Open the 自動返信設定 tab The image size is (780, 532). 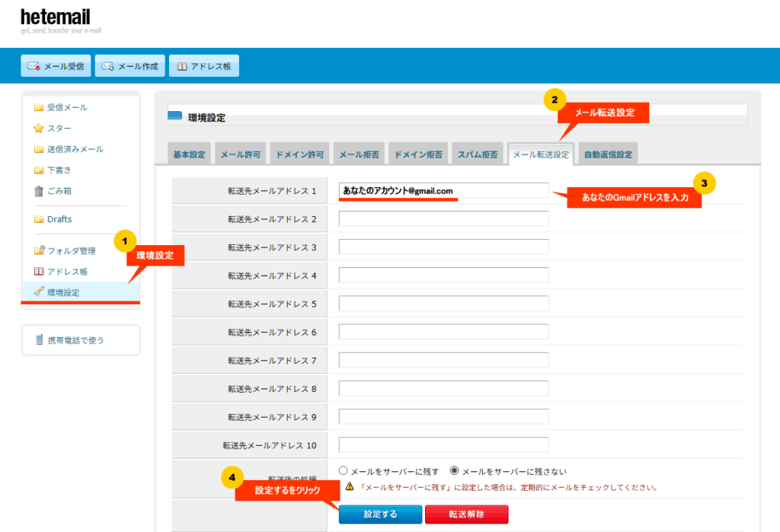(x=608, y=155)
